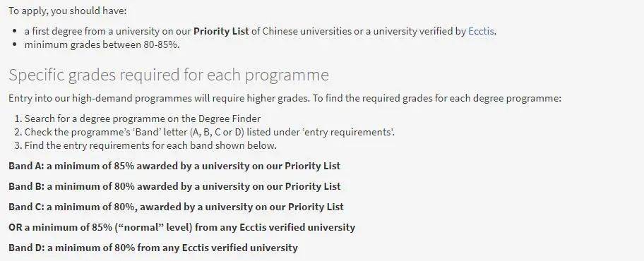
Task: Click the 'Degree Finder' text
Action: [x=229, y=119]
